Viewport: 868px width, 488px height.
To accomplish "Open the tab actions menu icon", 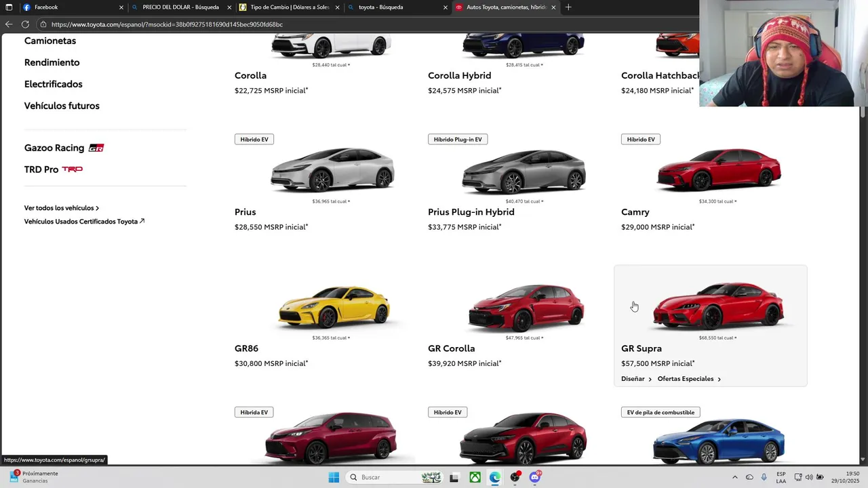I will tap(9, 7).
